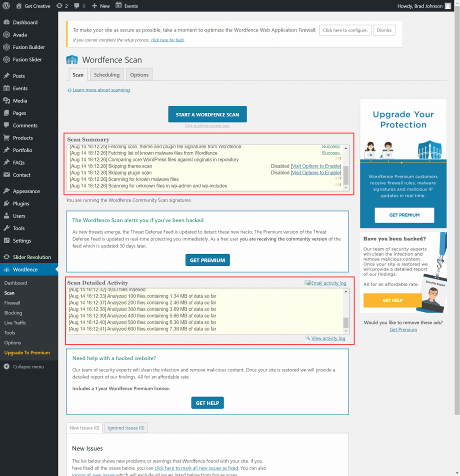The width and height of the screenshot is (460, 476).
Task: Click the Appearance brush icon in sidebar
Action: [x=7, y=190]
